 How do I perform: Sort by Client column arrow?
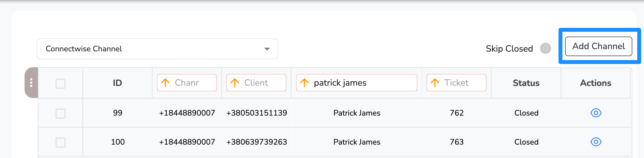tap(235, 83)
